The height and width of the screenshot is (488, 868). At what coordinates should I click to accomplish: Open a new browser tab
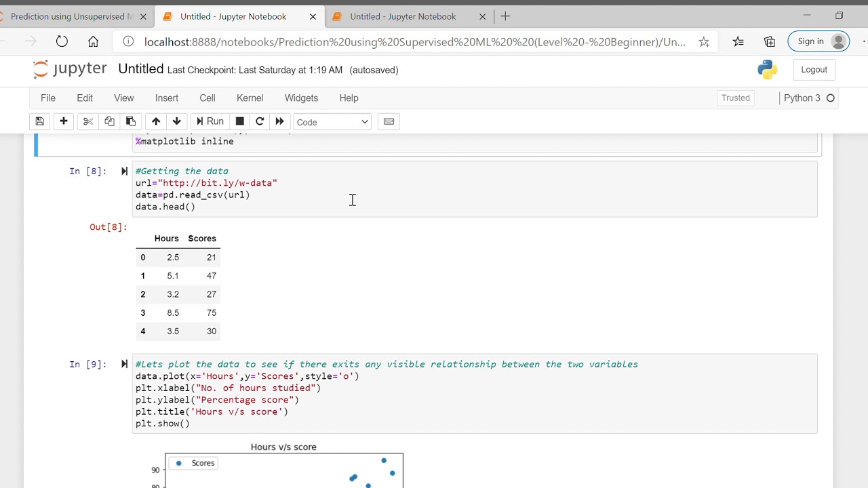[x=505, y=16]
